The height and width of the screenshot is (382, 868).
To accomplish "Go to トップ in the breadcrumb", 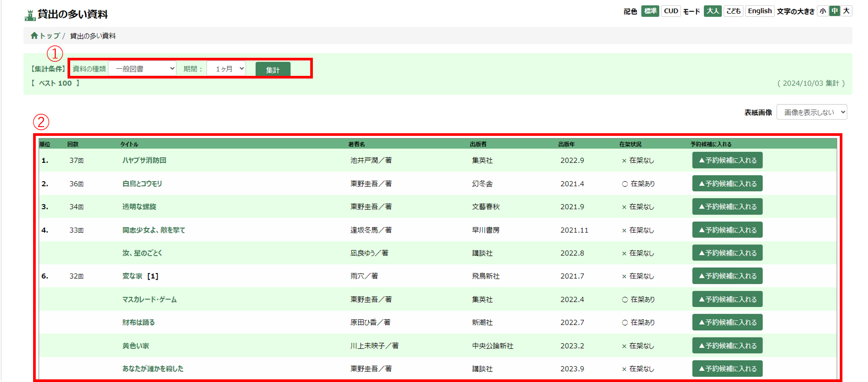I will coord(50,36).
